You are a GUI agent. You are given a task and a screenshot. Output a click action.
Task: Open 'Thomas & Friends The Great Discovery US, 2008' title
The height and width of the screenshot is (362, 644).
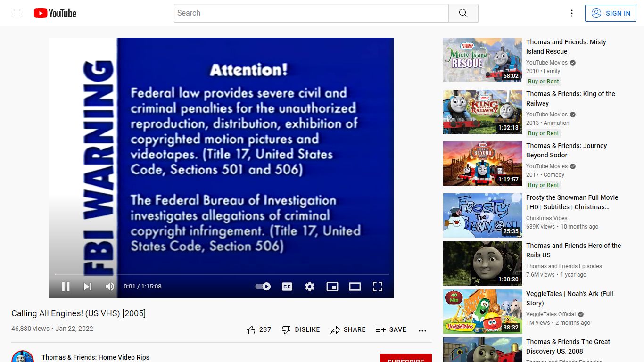click(568, 346)
